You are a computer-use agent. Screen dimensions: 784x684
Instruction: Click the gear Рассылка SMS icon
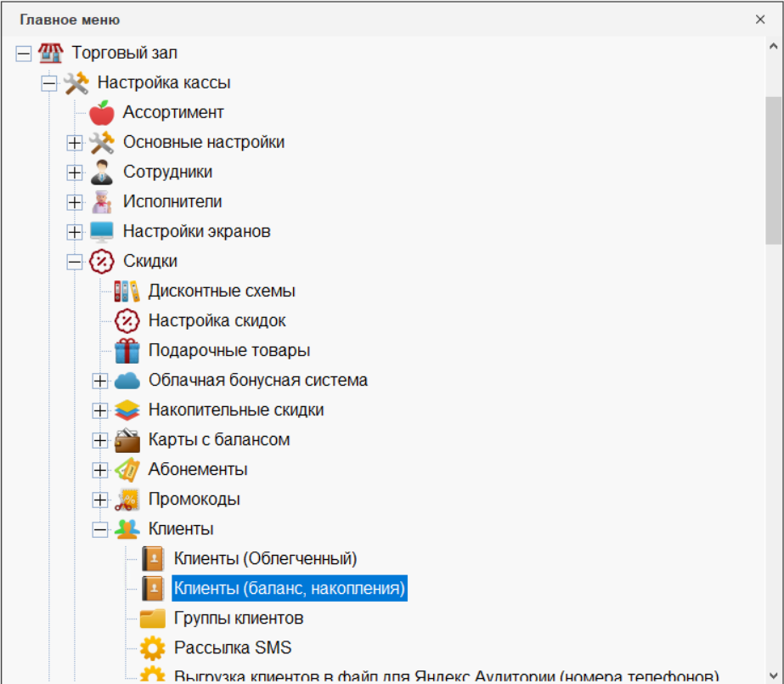tap(152, 648)
